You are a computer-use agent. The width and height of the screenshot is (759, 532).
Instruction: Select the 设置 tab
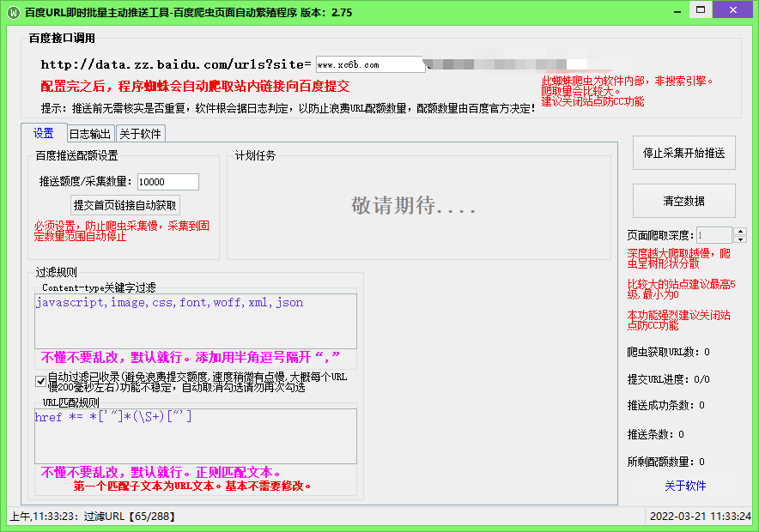[x=45, y=134]
